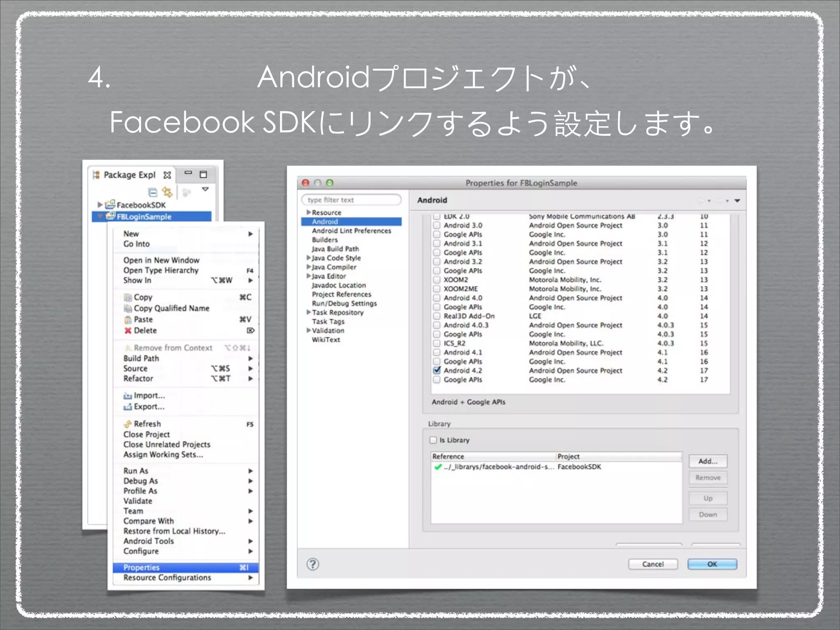Click the Copy Qualified Name menu icon

point(128,308)
